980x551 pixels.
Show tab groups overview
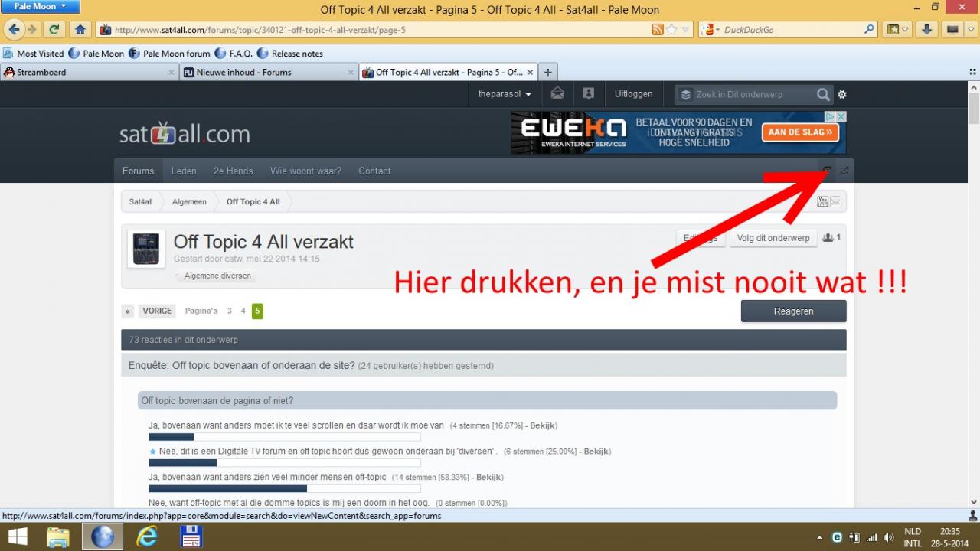[x=973, y=73]
